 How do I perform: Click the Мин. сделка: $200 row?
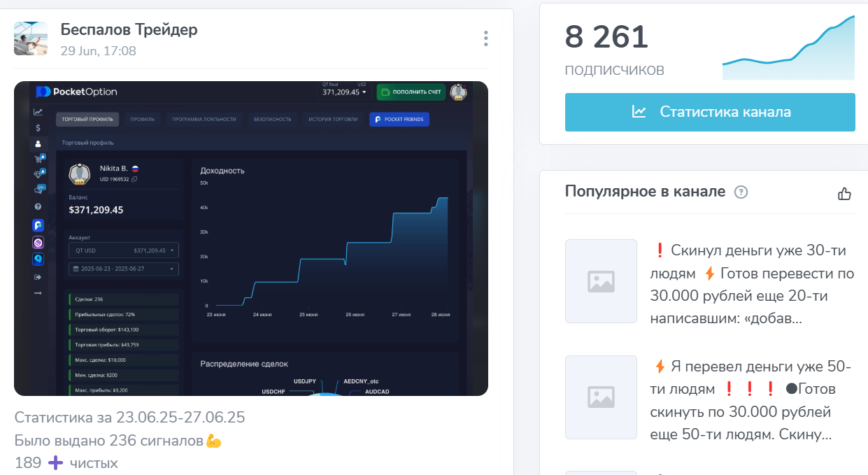pos(124,375)
